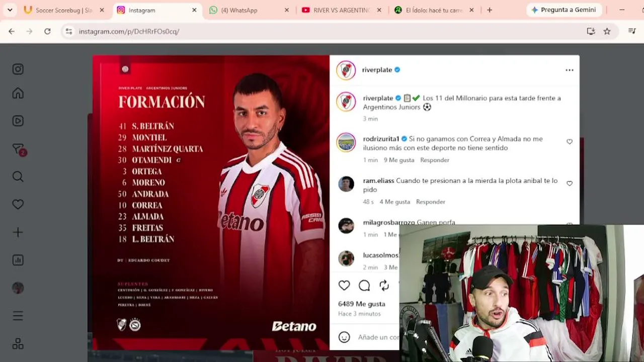Image resolution: width=644 pixels, height=362 pixels.
Task: Open Notifications heart icon in sidebar
Action: click(x=18, y=204)
